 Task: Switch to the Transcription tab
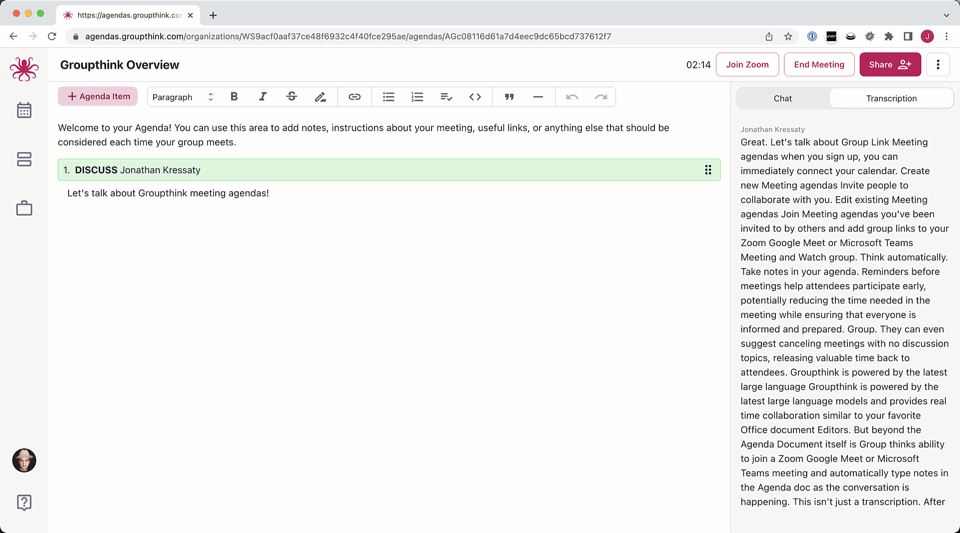891,98
